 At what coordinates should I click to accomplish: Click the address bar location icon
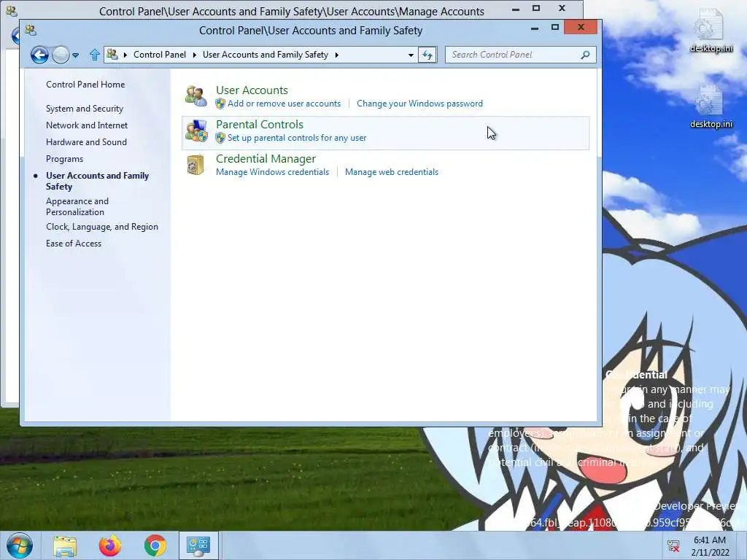(112, 54)
